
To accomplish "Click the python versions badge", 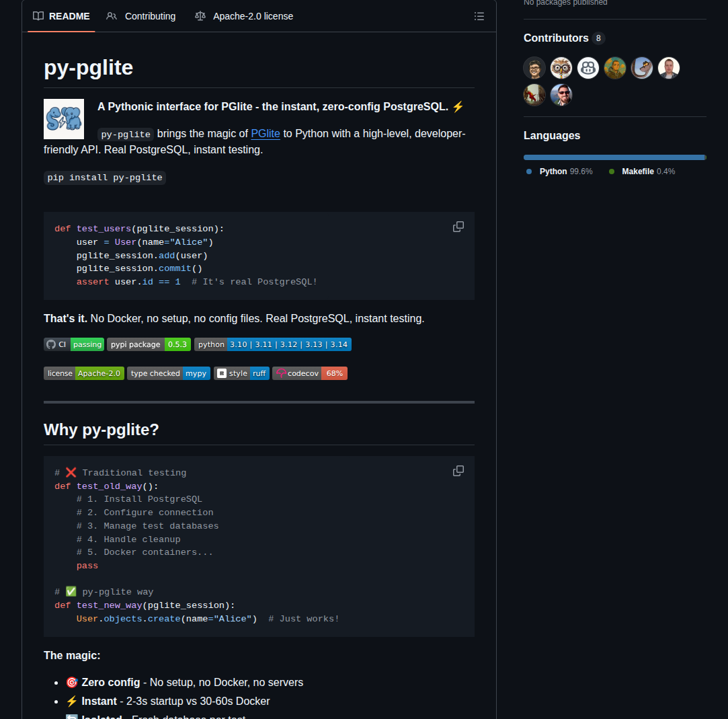I will click(x=272, y=344).
